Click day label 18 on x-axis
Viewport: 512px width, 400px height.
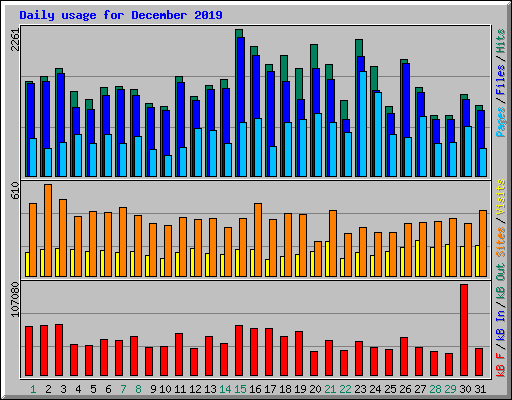[285, 389]
